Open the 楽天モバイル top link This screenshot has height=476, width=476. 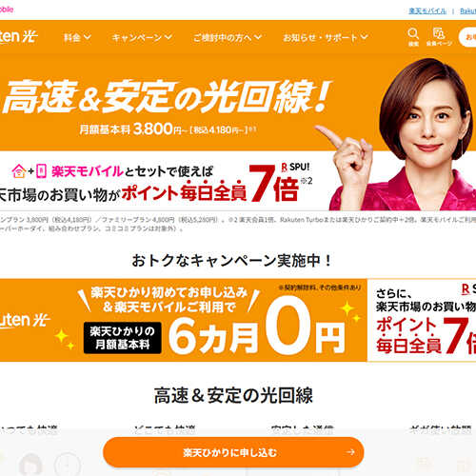(x=427, y=11)
